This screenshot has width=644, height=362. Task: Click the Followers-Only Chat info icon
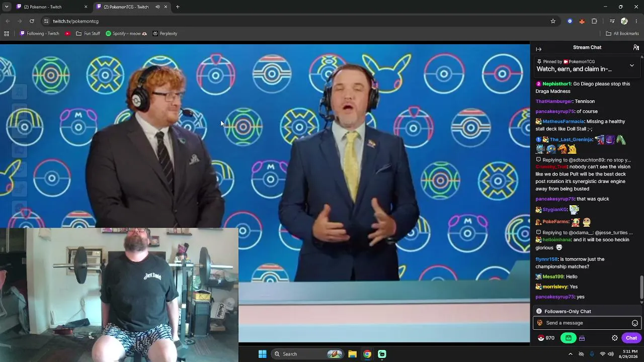coord(539,312)
